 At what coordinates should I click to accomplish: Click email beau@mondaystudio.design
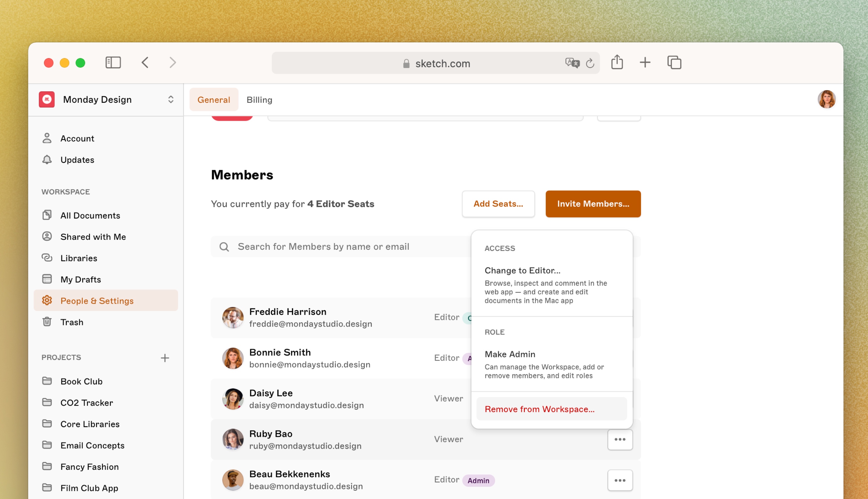pos(306,486)
